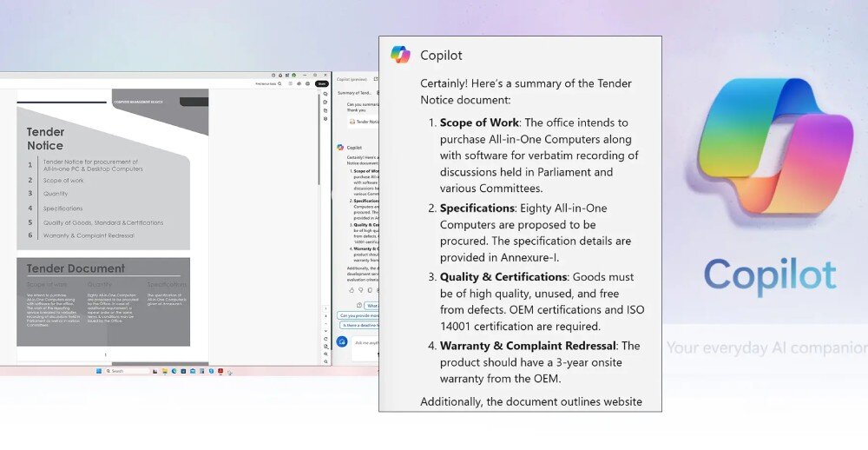The image size is (868, 450).
Task: Open the Windows Start button
Action: point(99,371)
